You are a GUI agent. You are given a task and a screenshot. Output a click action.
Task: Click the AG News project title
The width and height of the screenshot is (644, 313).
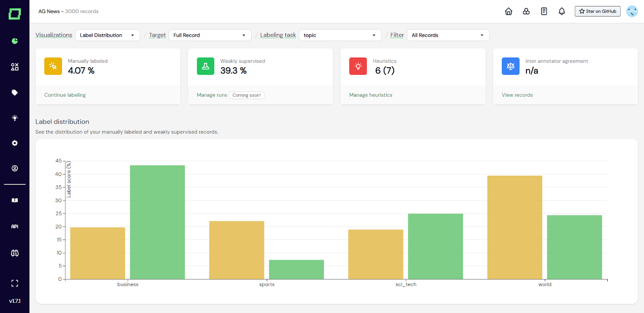49,11
